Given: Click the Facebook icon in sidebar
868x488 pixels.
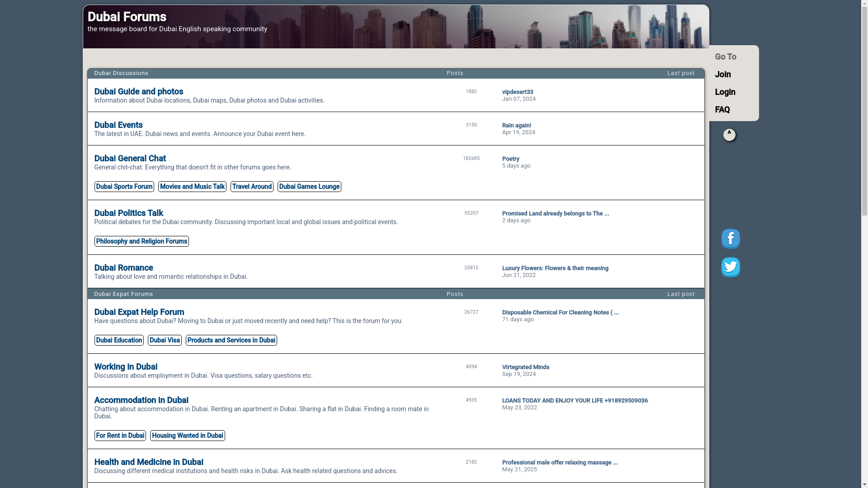Looking at the screenshot, I should coord(730,239).
